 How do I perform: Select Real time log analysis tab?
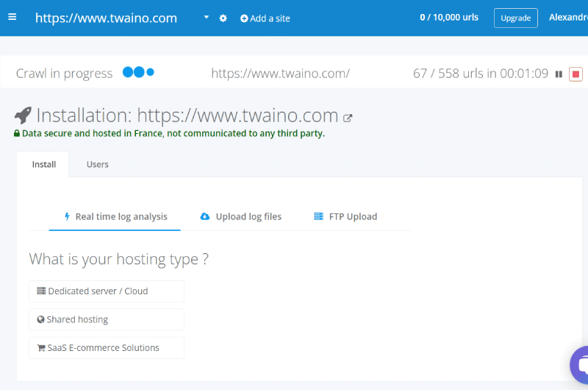click(x=115, y=216)
